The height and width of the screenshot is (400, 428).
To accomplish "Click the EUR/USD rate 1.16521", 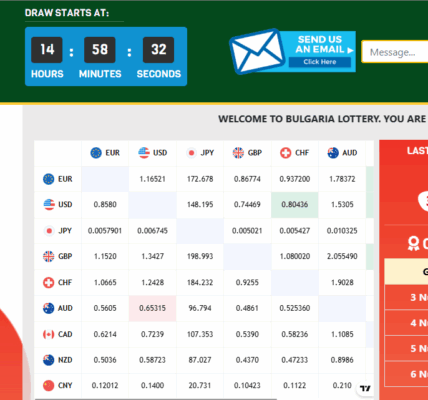I will 152,179.
